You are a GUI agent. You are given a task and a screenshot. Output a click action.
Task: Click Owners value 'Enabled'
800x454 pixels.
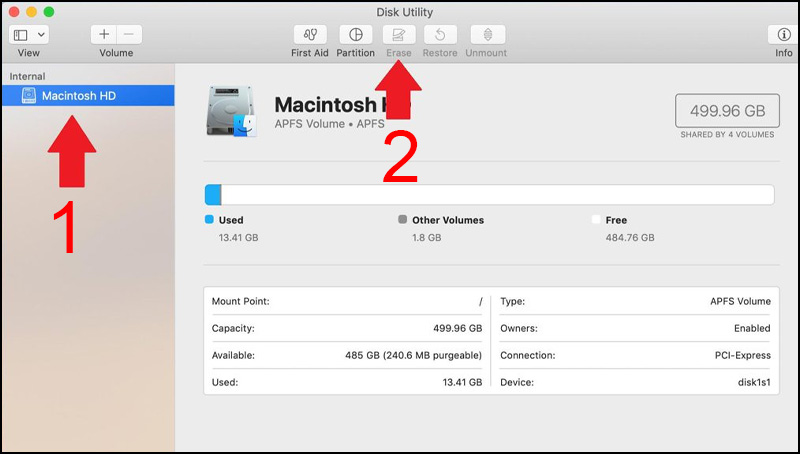point(752,329)
